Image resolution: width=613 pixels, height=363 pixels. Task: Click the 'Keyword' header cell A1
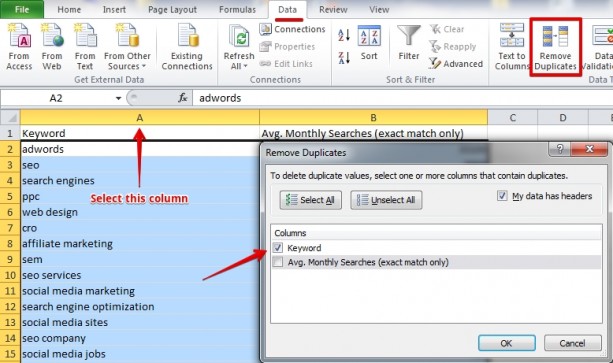click(x=140, y=133)
